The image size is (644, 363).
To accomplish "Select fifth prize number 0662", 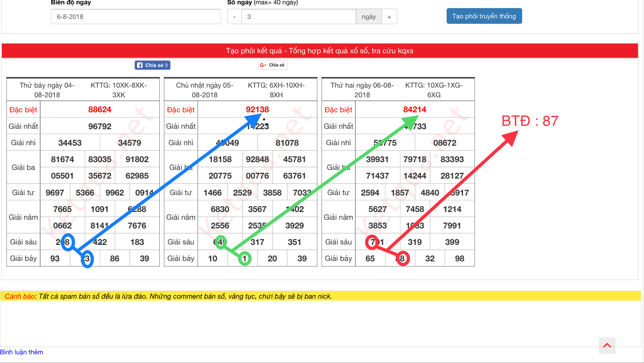I will click(62, 226).
